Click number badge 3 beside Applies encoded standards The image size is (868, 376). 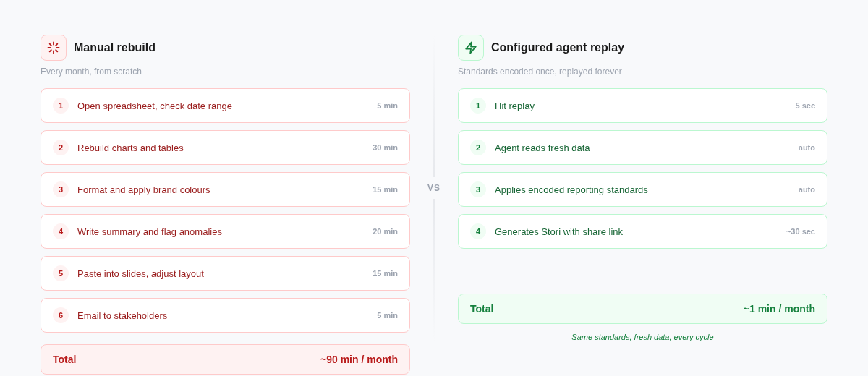coord(478,189)
